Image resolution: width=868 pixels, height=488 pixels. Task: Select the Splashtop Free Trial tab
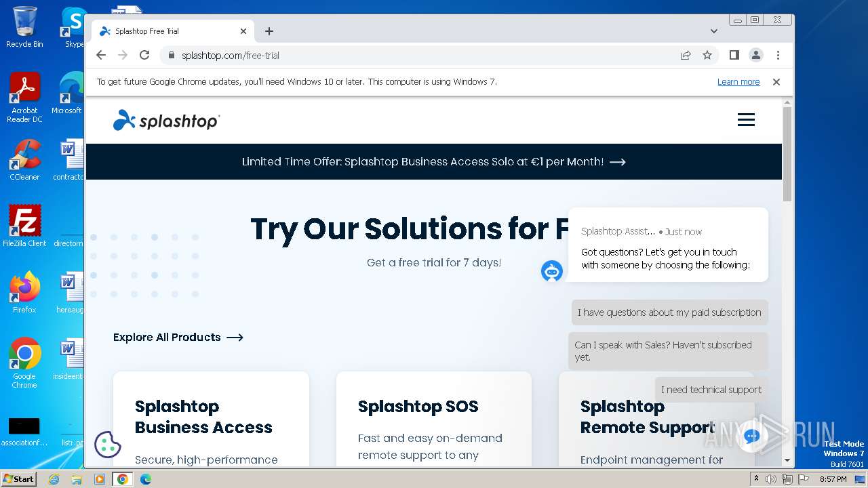[173, 31]
